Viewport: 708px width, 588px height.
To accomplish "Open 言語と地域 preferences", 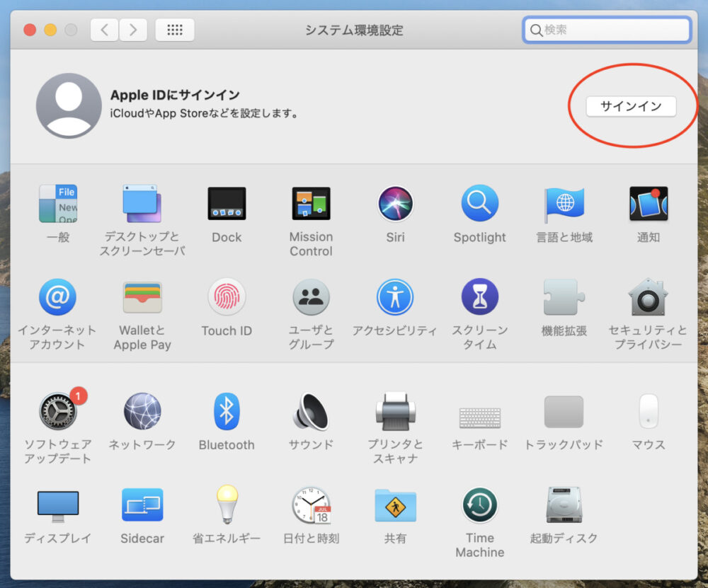I will [564, 204].
